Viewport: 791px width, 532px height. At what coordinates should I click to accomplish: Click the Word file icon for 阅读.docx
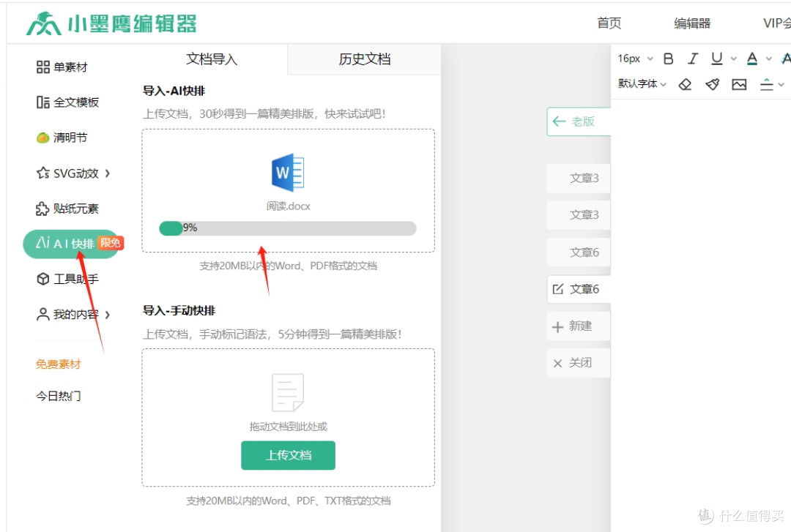click(x=288, y=173)
